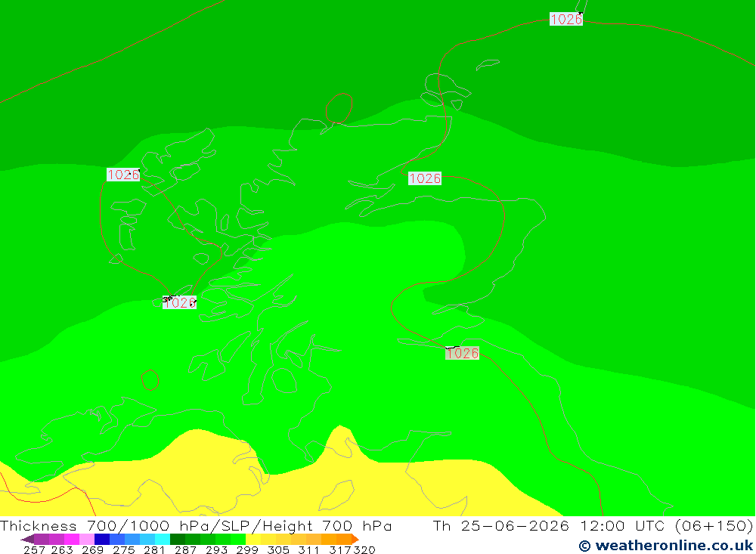
Task: Click the legend value 317
Action: (340, 549)
